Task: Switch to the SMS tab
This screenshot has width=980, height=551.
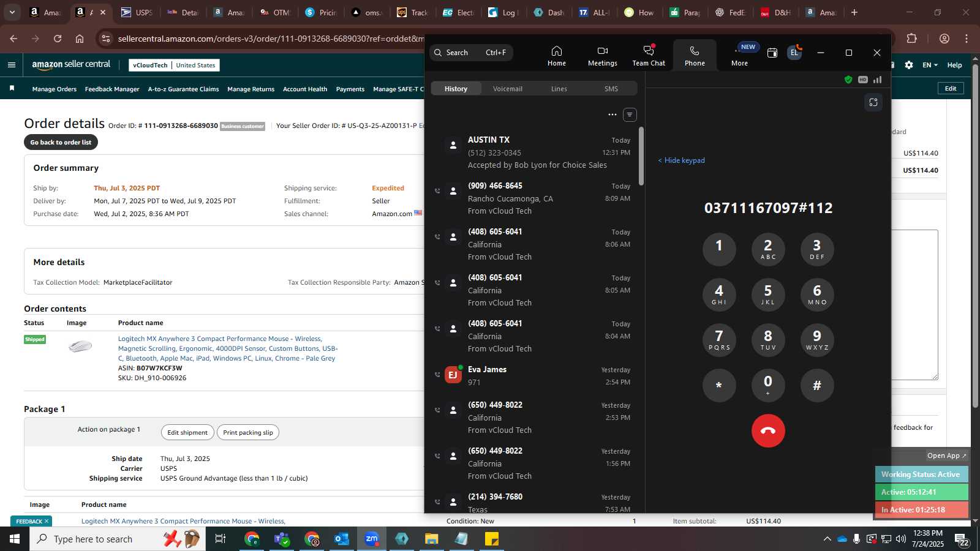Action: tap(611, 89)
